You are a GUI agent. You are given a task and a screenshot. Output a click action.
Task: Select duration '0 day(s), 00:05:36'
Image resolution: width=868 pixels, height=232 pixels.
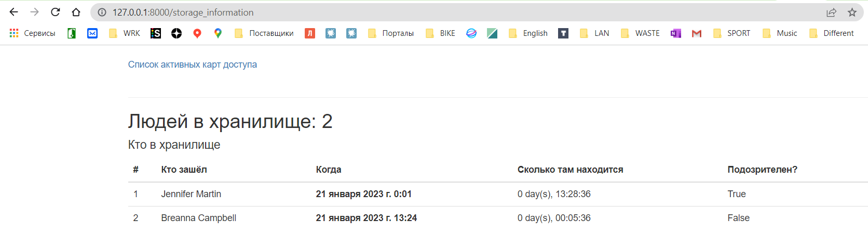click(554, 218)
